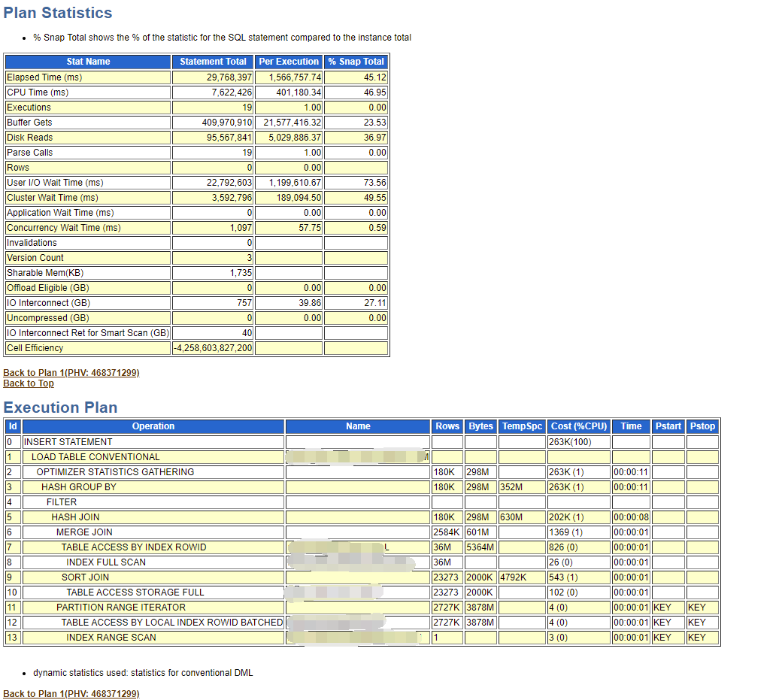Select the User I/O Wait Time (ms) cell

88,183
